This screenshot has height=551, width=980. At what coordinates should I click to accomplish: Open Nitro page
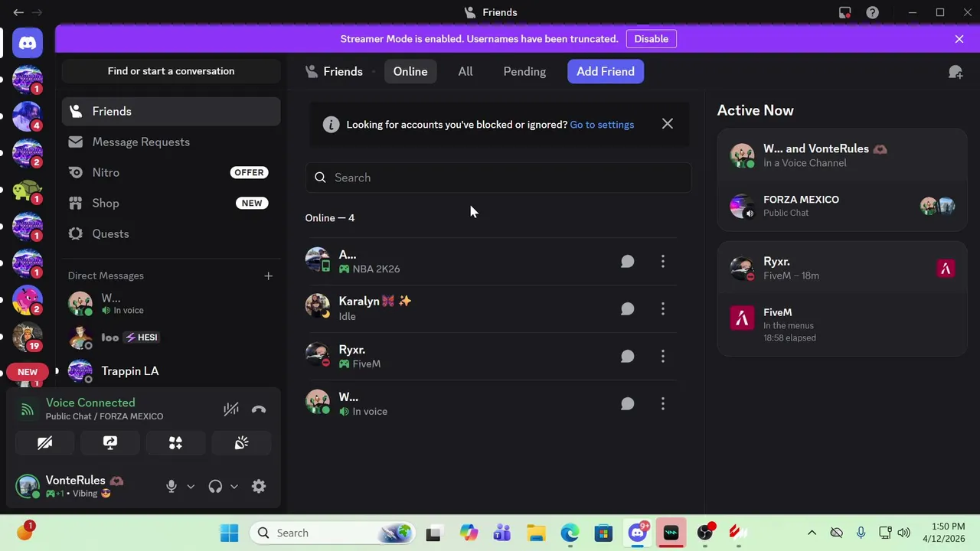pos(171,173)
